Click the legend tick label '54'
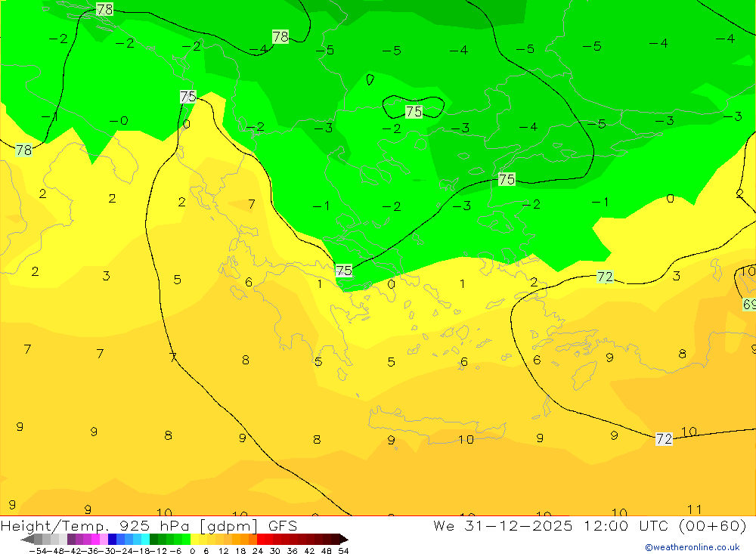 pos(343,551)
